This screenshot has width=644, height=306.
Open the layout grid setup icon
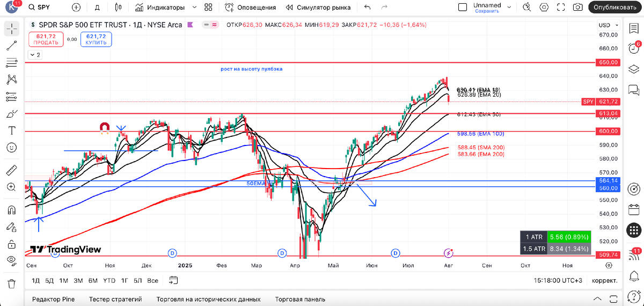pyautogui.click(x=208, y=8)
